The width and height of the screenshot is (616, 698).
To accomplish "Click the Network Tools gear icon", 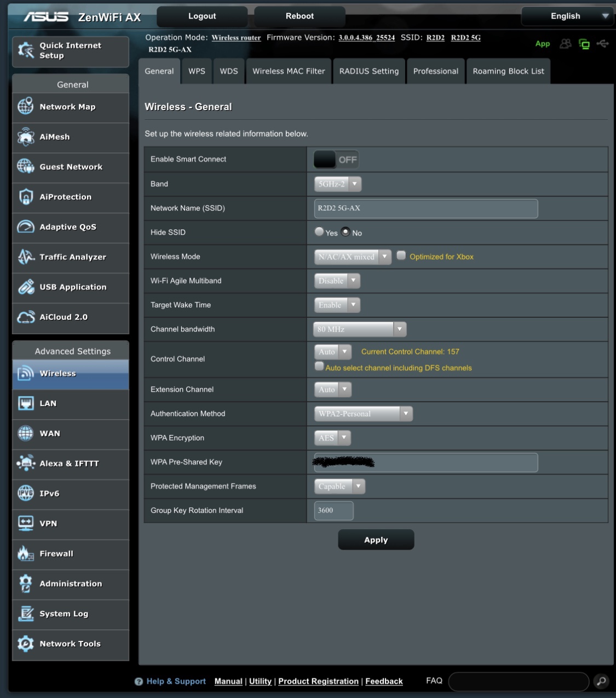I will [26, 644].
